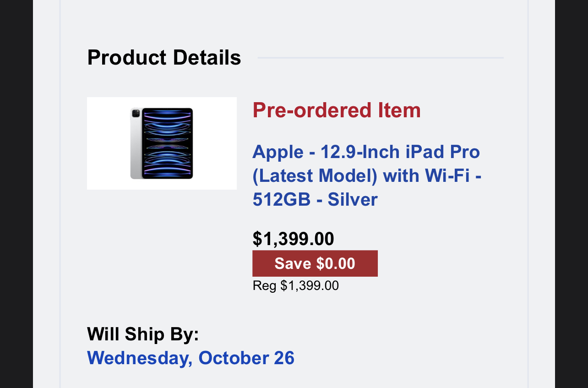588x388 pixels.
Task: Click the iPad Pro product image
Action: [162, 143]
